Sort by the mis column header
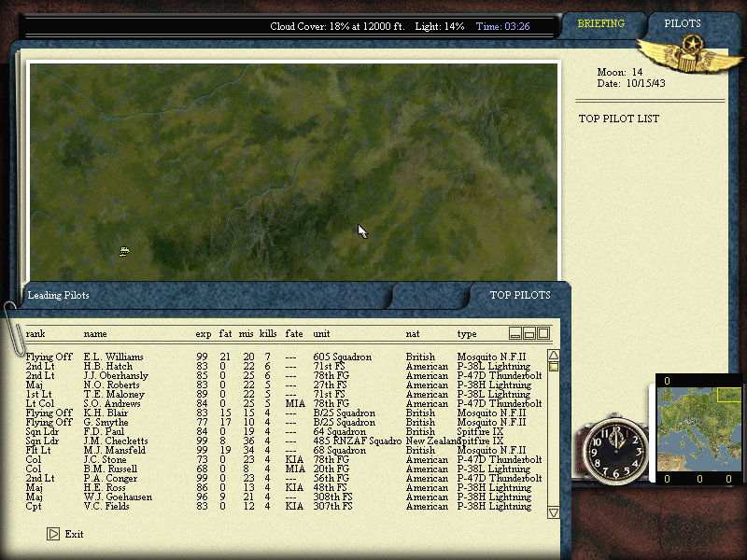The width and height of the screenshot is (747, 560). pyautogui.click(x=246, y=333)
